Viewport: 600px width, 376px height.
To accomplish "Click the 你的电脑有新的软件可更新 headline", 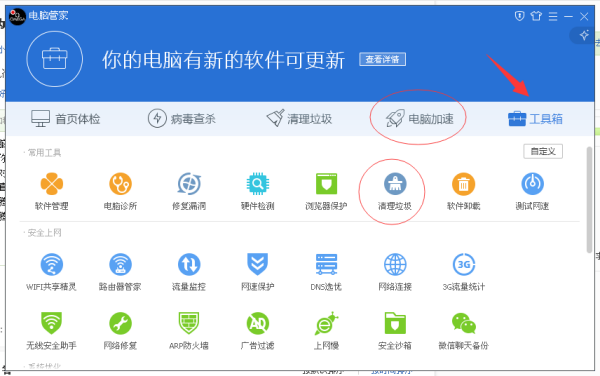I will (x=223, y=60).
